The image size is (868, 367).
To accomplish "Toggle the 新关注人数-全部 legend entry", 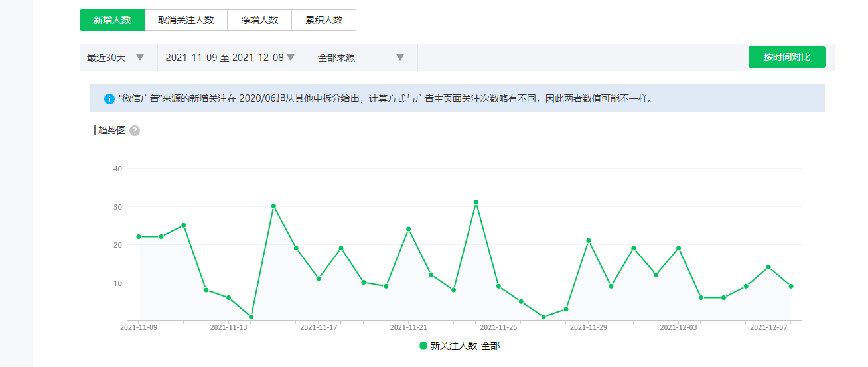I will [x=459, y=346].
